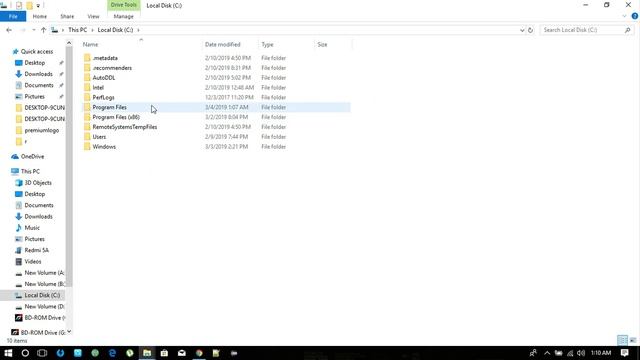
Task: Open the address bar history dropdown
Action: pos(522,30)
